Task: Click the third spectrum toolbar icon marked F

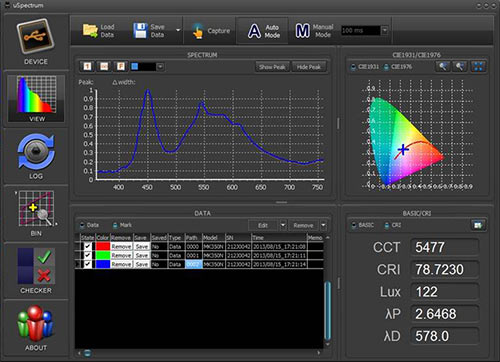Action: tap(121, 67)
